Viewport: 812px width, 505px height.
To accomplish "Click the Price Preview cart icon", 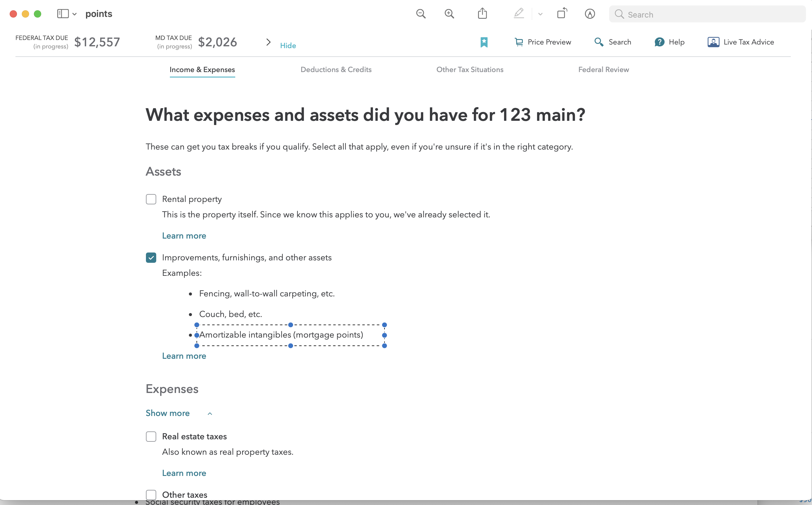I will [x=519, y=42].
